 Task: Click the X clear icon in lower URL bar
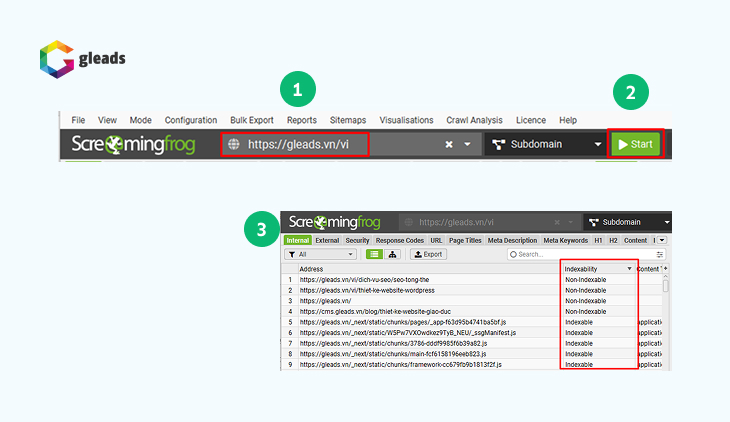click(x=557, y=222)
